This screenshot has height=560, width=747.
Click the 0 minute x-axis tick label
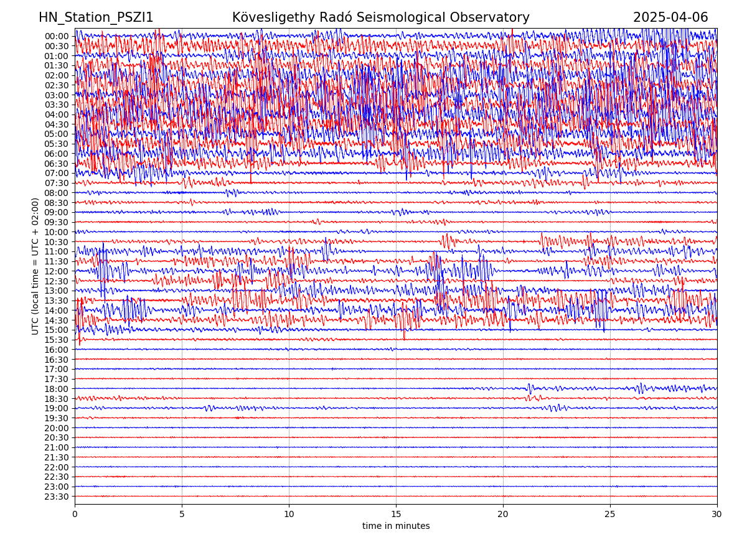(75, 514)
